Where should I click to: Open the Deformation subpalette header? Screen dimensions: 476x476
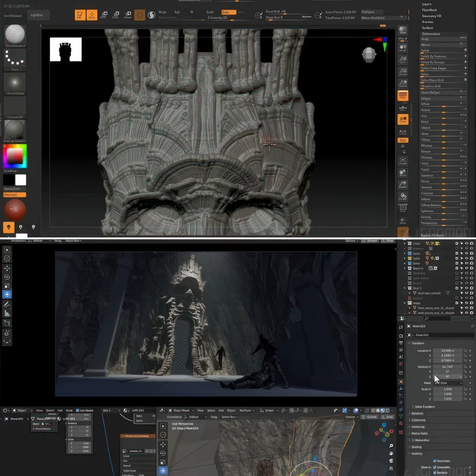pos(431,34)
